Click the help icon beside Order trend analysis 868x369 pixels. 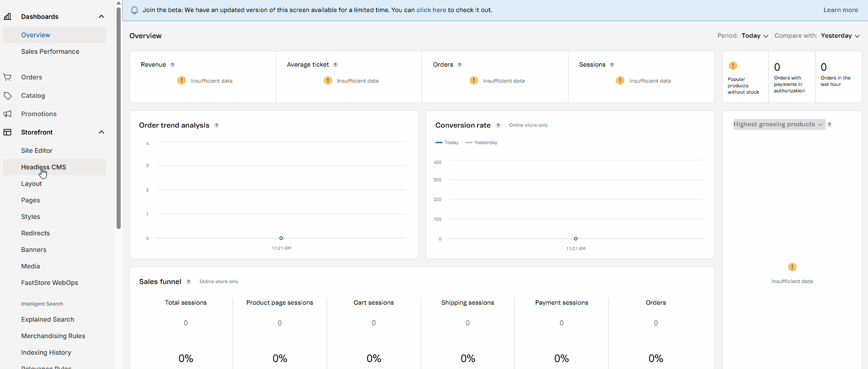coord(217,125)
